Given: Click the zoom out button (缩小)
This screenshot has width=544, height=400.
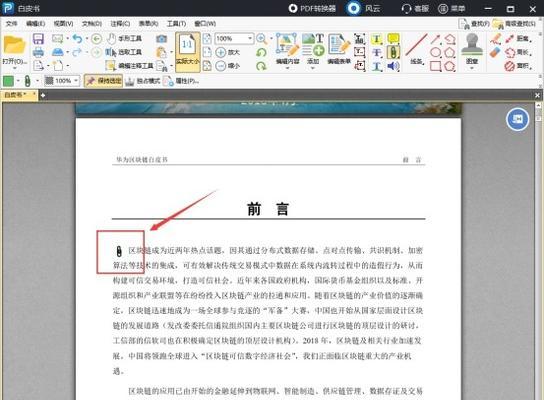Looking at the screenshot, I should [227, 66].
